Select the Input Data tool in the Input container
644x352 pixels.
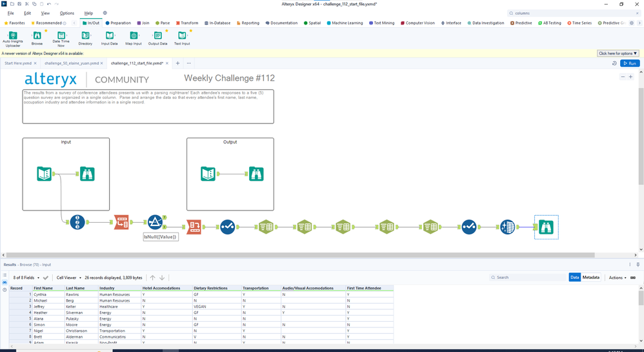[45, 174]
